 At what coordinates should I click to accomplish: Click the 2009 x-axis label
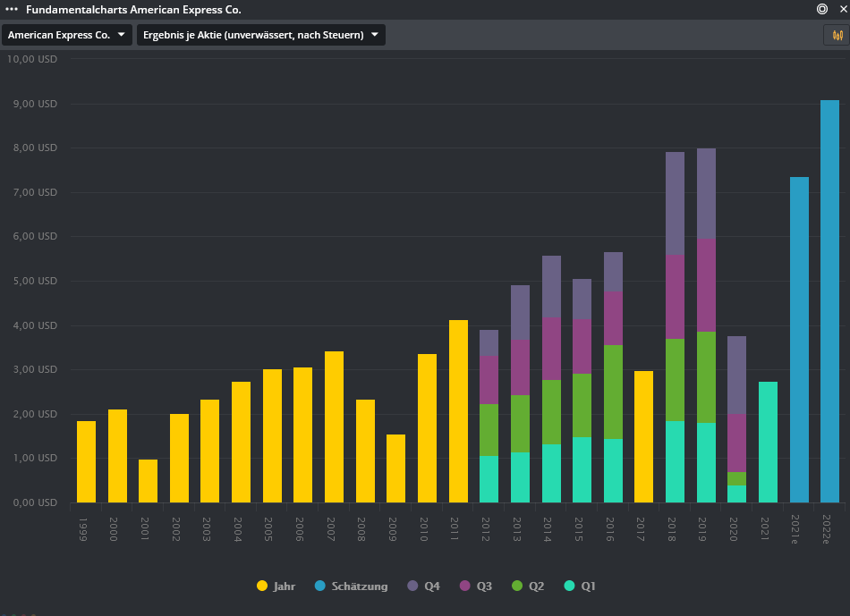(x=393, y=528)
